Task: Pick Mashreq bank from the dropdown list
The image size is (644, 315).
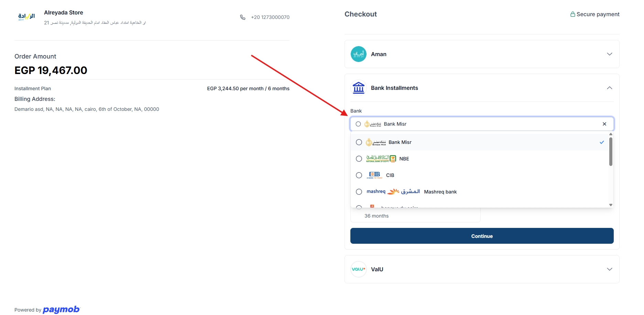Action: [440, 192]
